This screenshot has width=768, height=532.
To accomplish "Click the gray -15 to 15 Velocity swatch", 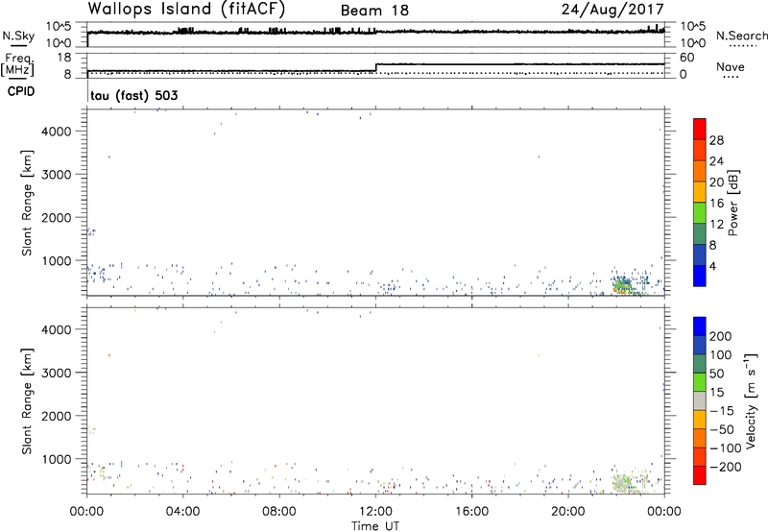I will [700, 400].
